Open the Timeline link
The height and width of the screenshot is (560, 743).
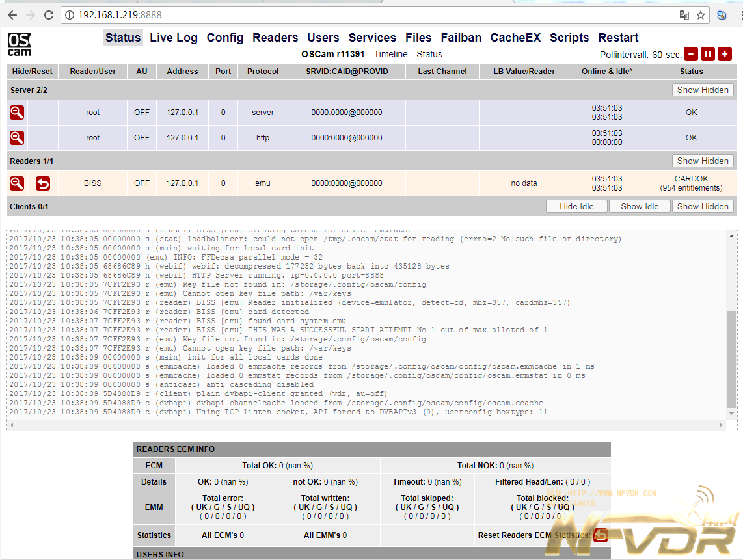click(390, 55)
